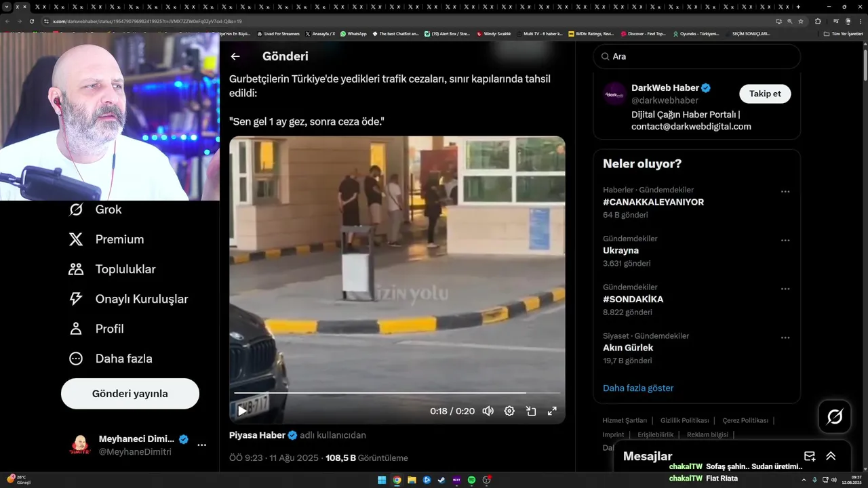This screenshot has width=868, height=488.
Task: Open the taskbar volume control
Action: 833,480
